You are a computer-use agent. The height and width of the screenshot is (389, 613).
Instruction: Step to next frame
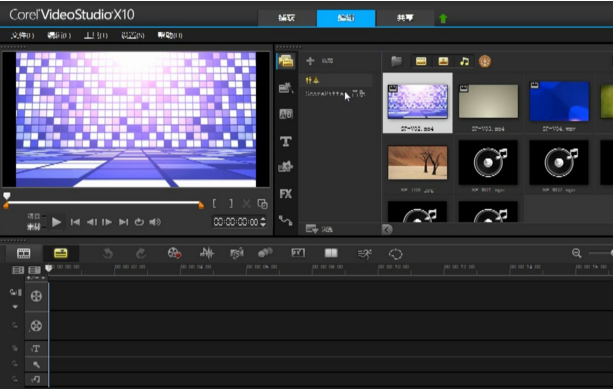pyautogui.click(x=107, y=222)
